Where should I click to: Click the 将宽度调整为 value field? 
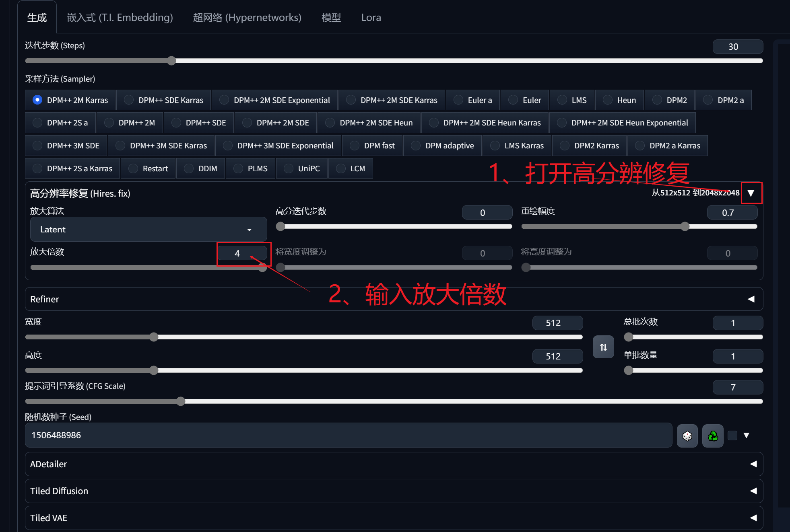coord(487,253)
